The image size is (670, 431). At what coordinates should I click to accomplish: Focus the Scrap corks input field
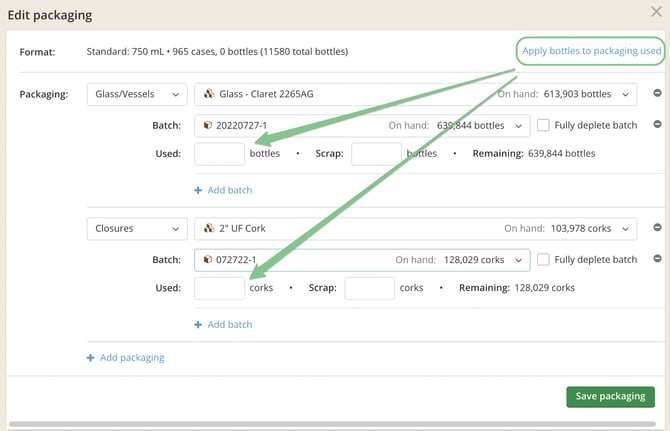(x=369, y=288)
